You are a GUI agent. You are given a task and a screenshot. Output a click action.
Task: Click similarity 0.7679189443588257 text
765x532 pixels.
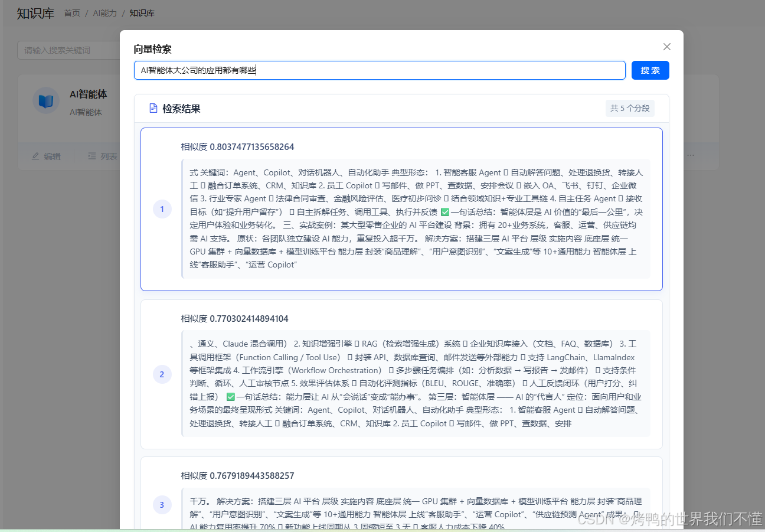237,475
